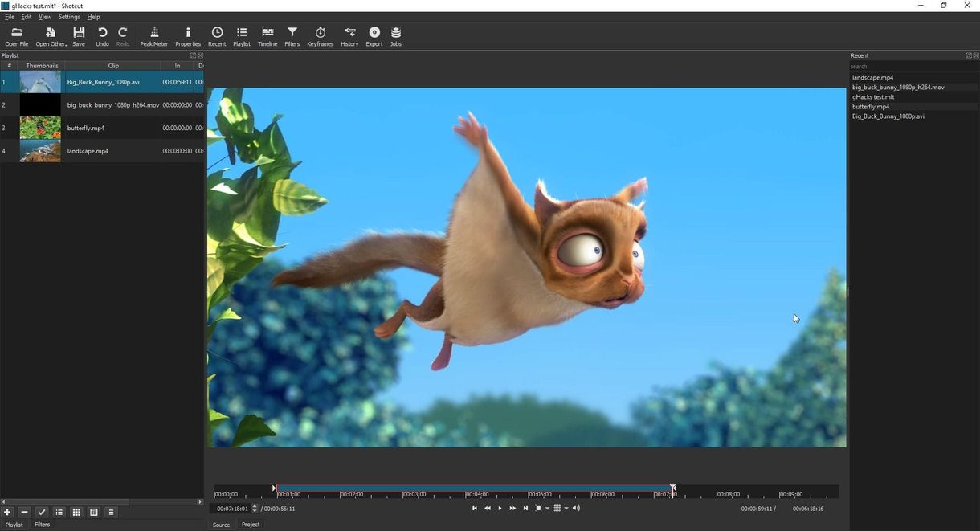Open the playlist hamburger menu
The image size is (980, 531).
111,512
